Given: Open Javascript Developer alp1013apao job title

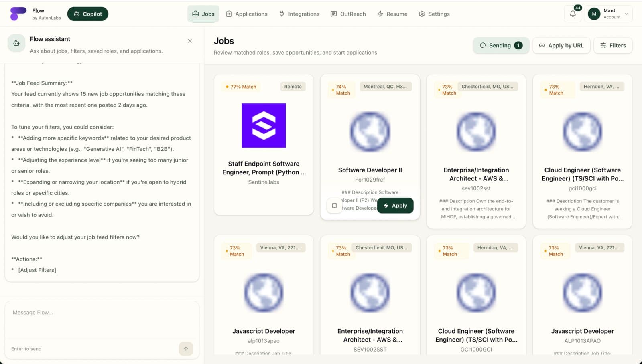Looking at the screenshot, I should tap(264, 331).
